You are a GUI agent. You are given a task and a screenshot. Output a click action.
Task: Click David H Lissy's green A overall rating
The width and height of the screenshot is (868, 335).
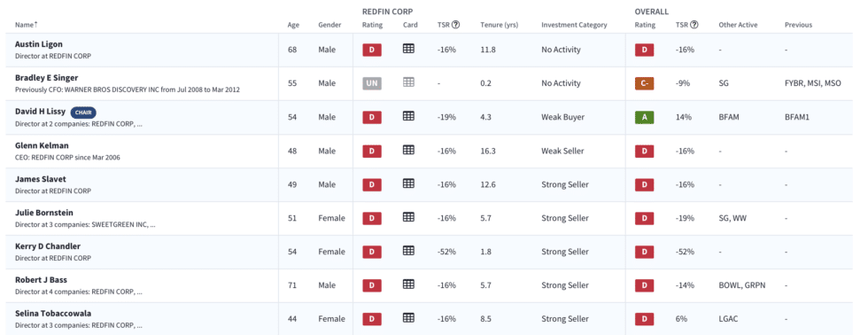(x=645, y=117)
